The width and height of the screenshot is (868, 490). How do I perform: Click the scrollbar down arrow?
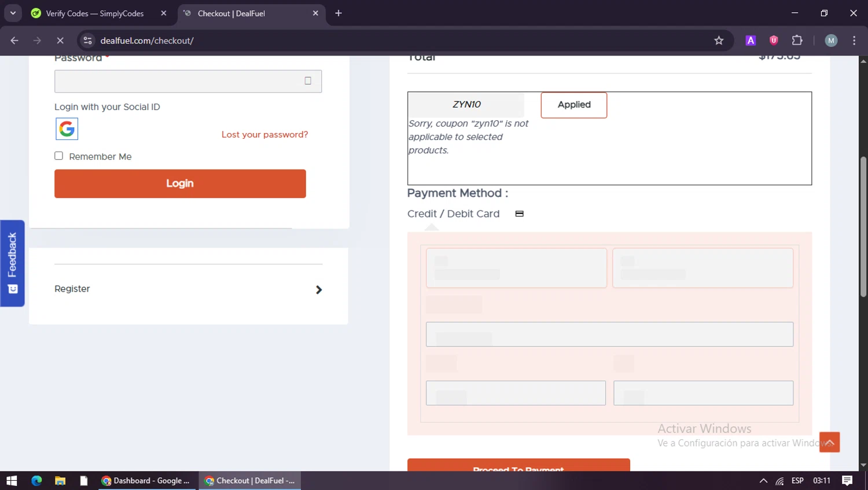tap(863, 465)
